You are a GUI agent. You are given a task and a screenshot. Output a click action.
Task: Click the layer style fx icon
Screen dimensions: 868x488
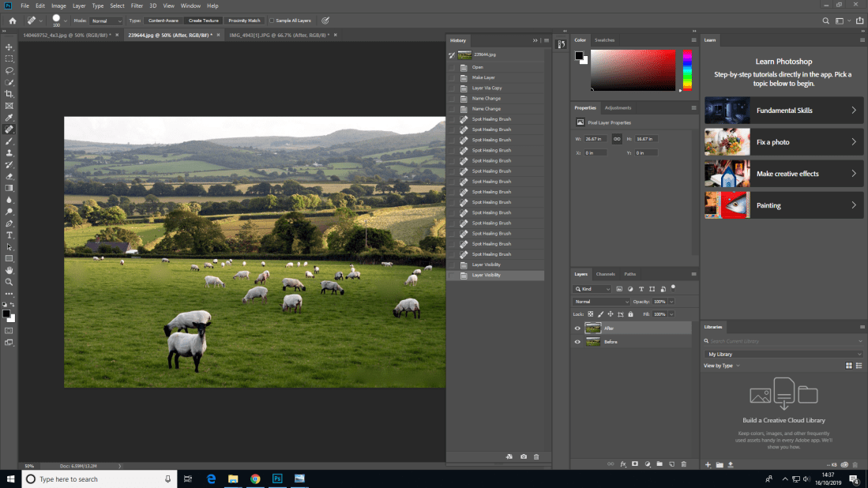click(623, 464)
